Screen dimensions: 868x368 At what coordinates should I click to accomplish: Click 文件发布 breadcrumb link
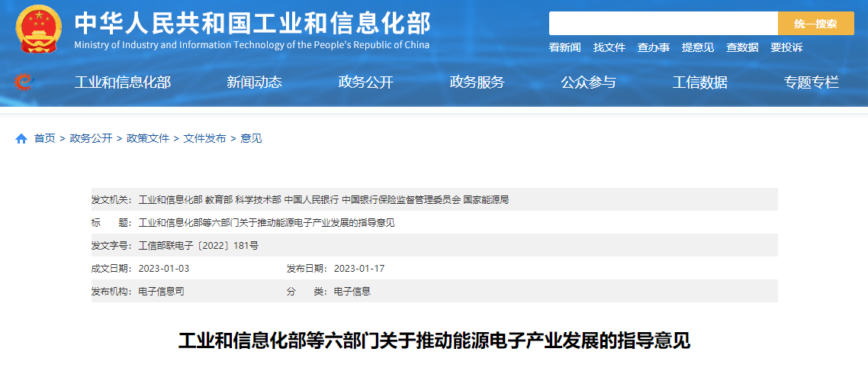[204, 139]
